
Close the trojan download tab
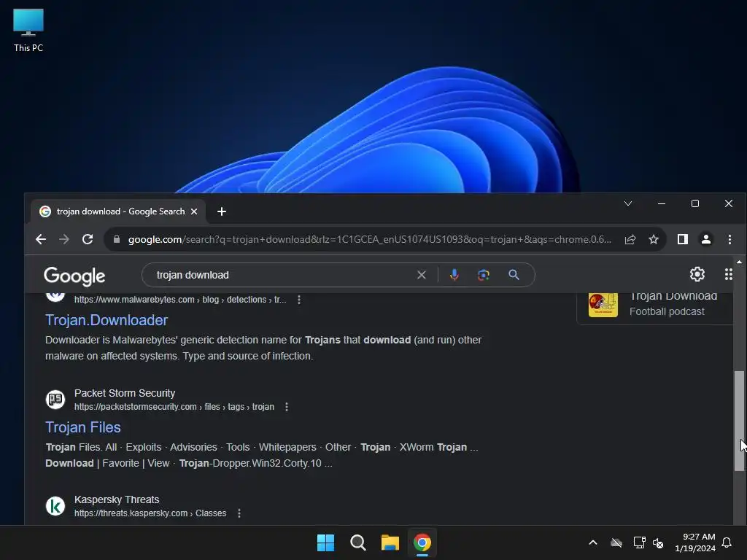point(194,211)
